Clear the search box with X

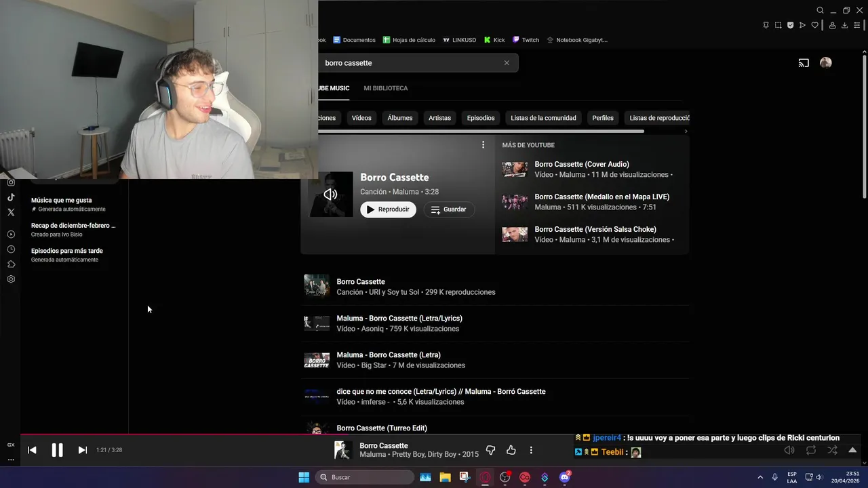(x=507, y=63)
